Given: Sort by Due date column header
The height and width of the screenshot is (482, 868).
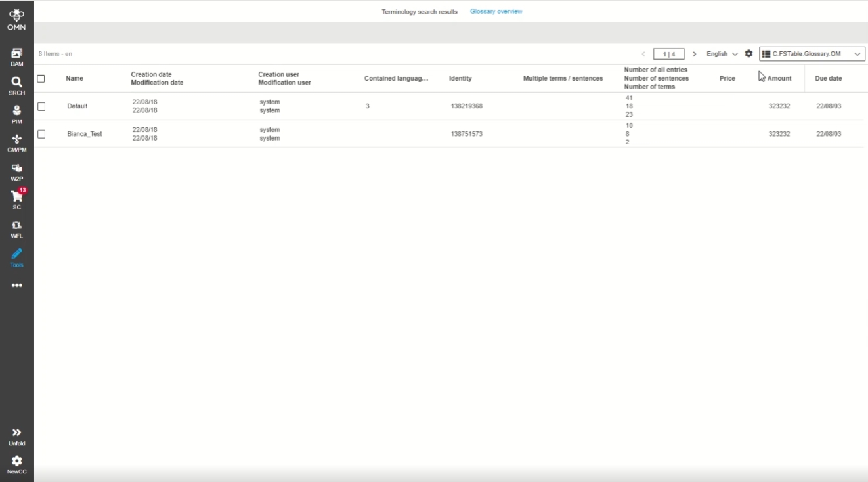Looking at the screenshot, I should coord(829,79).
